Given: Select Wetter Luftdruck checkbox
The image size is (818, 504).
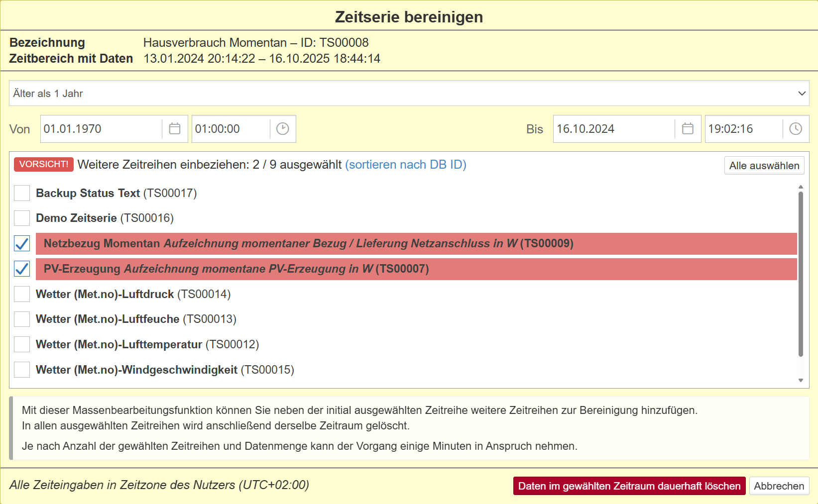Looking at the screenshot, I should point(22,294).
